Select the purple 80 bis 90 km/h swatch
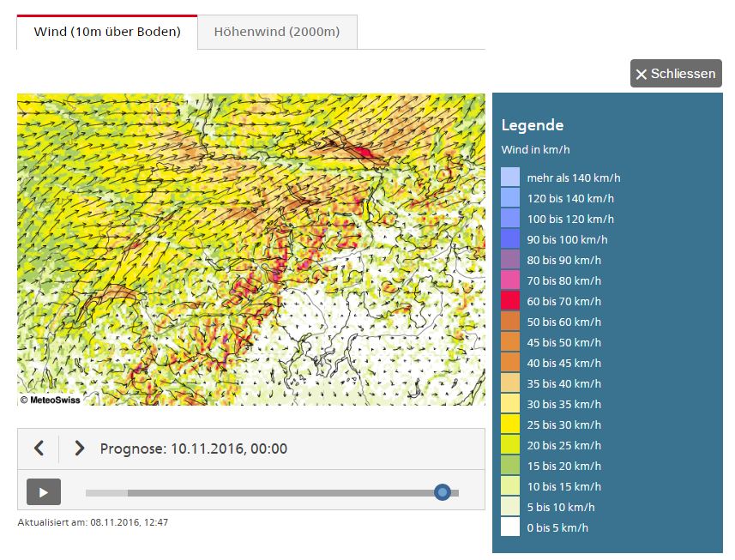Viewport: 735px width, 560px height. pyautogui.click(x=510, y=260)
